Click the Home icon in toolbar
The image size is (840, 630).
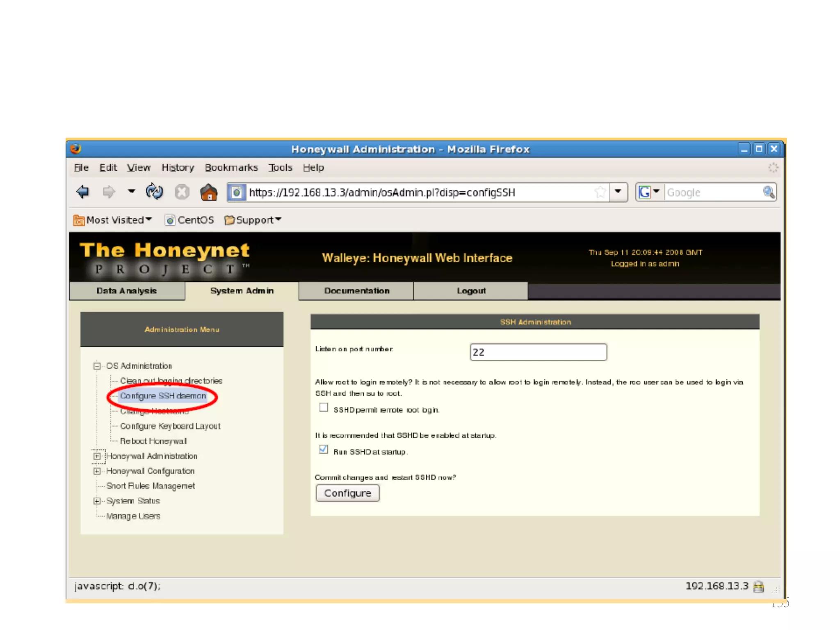coord(209,192)
